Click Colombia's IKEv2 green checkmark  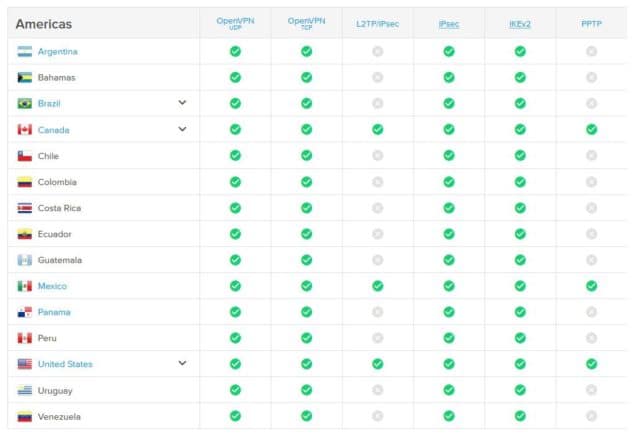pos(520,182)
